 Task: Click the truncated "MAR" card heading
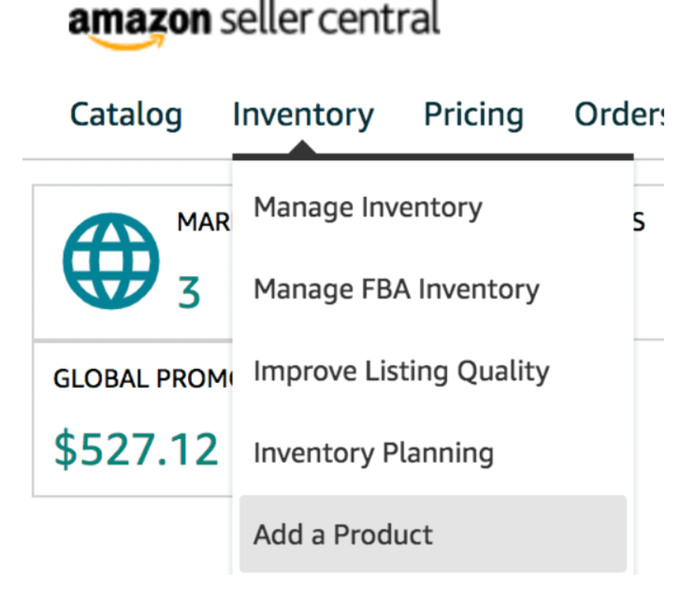[x=204, y=222]
